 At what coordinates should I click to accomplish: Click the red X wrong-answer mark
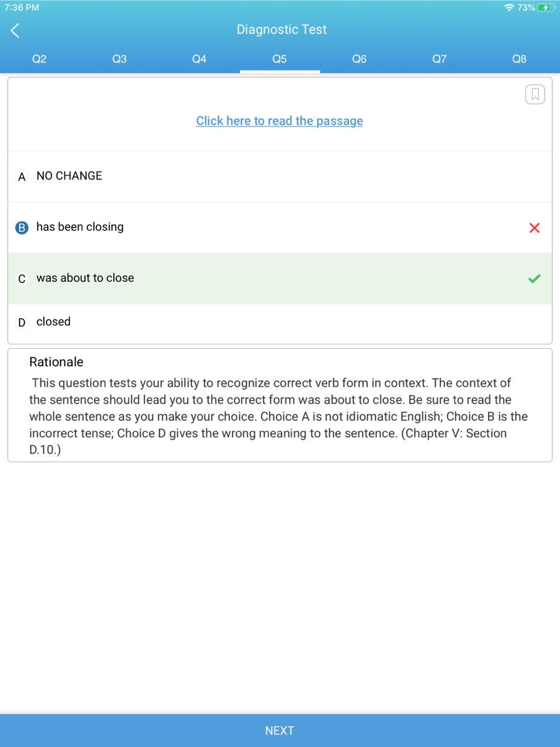pos(534,228)
